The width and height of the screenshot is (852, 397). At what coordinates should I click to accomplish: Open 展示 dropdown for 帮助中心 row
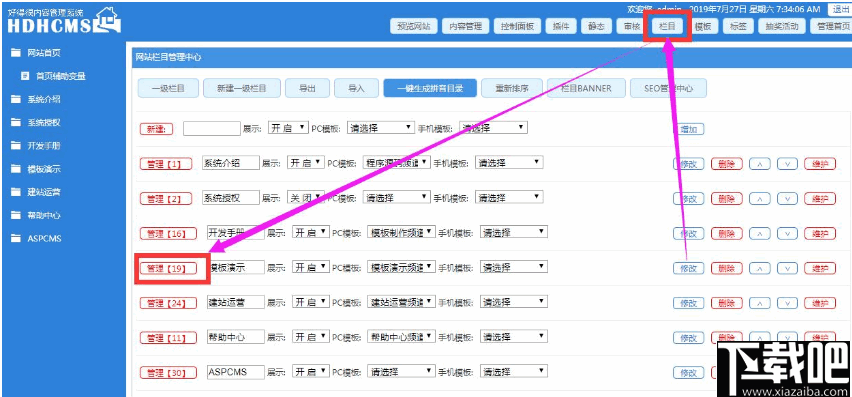click(311, 336)
